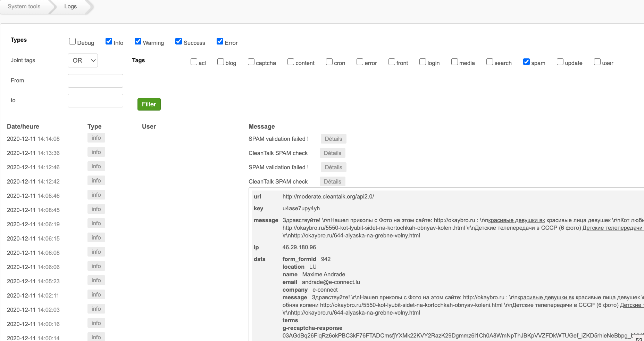This screenshot has width=644, height=341.
Task: Click the green Filter button
Action: coord(149,104)
